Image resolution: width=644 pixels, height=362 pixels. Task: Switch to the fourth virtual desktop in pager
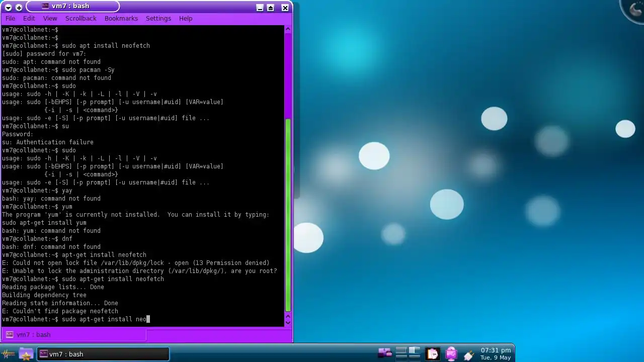pos(414,357)
